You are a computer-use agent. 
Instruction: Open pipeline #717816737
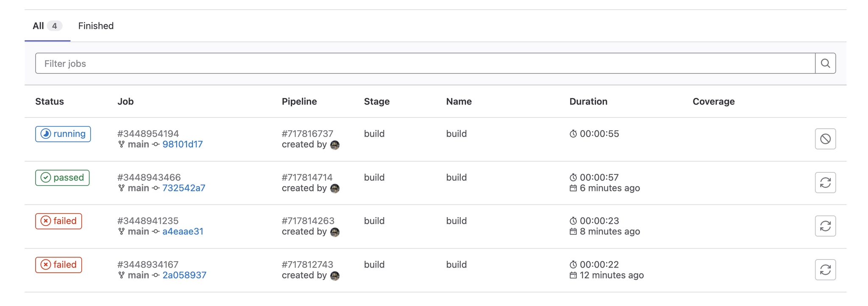[307, 134]
